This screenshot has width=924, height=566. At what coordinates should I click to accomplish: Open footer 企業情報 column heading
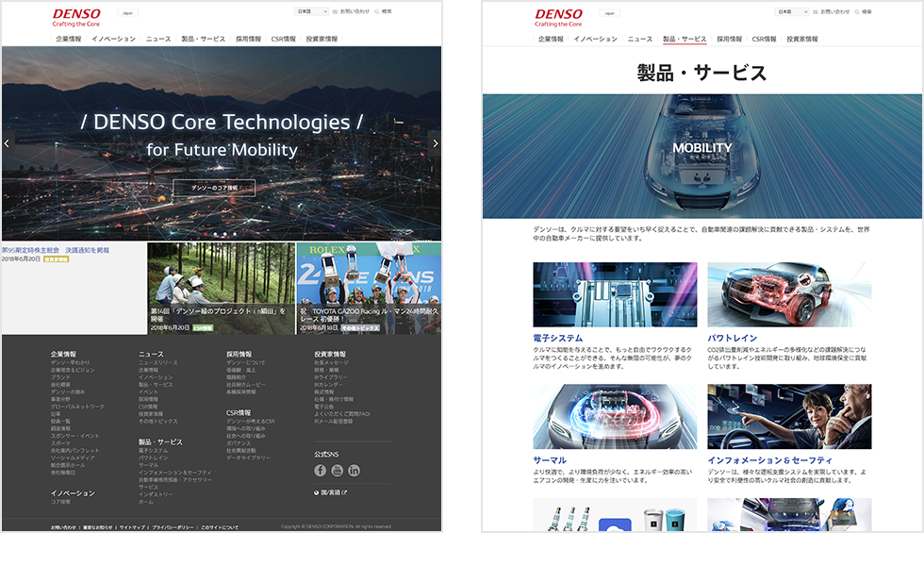63,355
